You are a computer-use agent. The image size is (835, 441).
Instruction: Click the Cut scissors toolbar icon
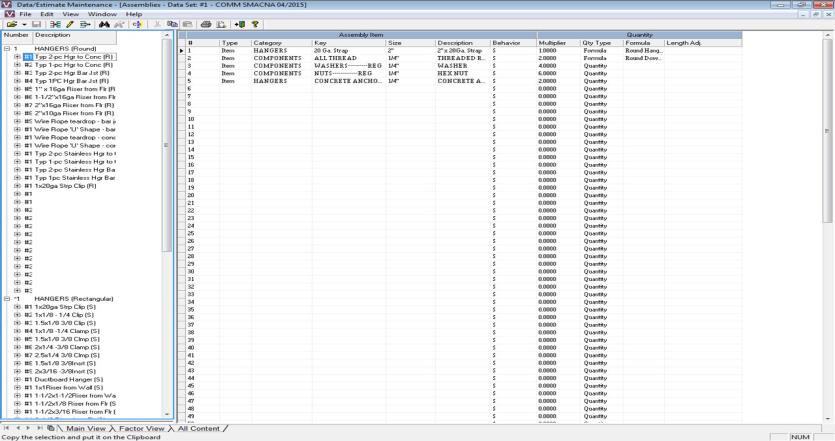pos(157,24)
